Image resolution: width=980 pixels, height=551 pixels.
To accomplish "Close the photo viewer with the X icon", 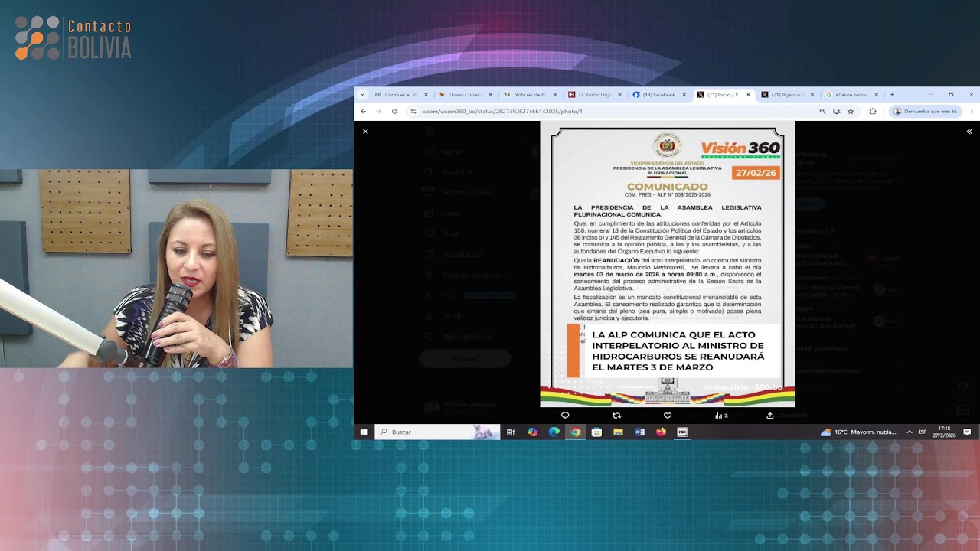I will pyautogui.click(x=365, y=132).
